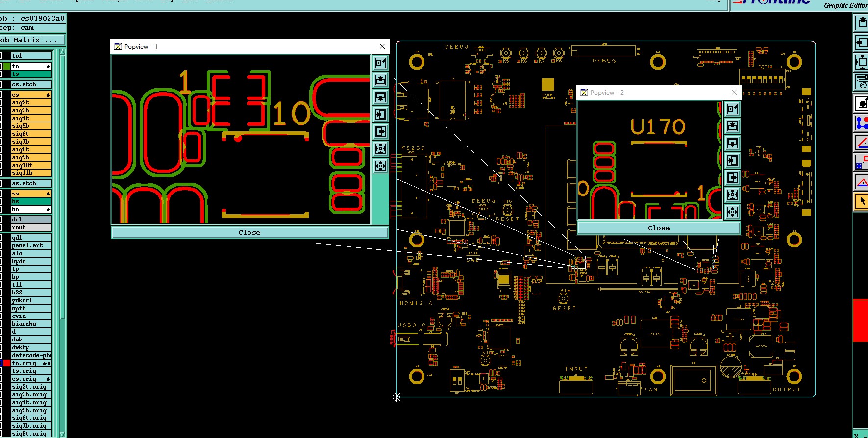The image size is (868, 438).
Task: Select the blue connected nodes tool
Action: click(x=862, y=122)
